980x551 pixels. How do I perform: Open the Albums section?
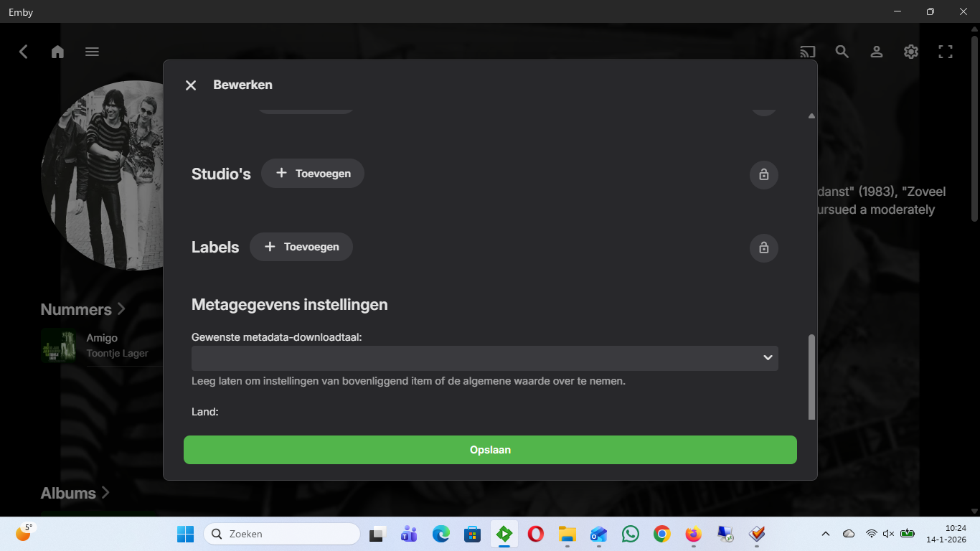75,493
